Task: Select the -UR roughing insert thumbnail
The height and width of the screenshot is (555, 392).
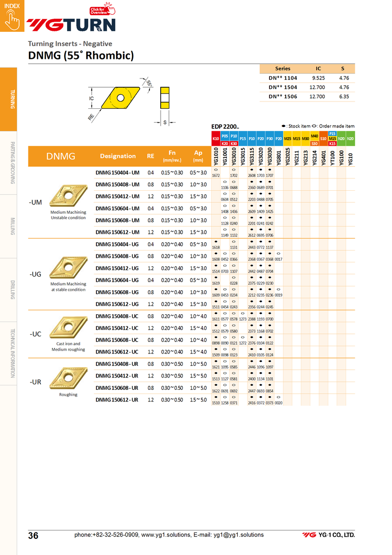Action: (68, 377)
